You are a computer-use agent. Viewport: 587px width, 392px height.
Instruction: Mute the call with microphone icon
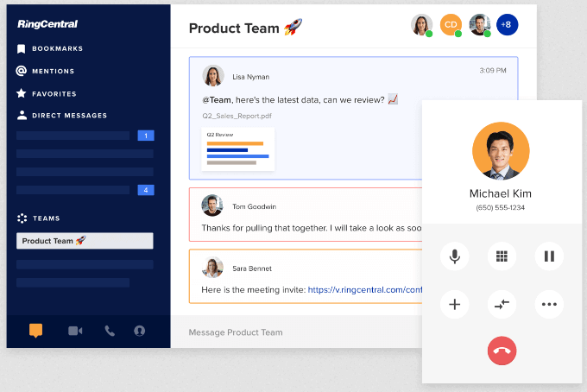click(454, 256)
